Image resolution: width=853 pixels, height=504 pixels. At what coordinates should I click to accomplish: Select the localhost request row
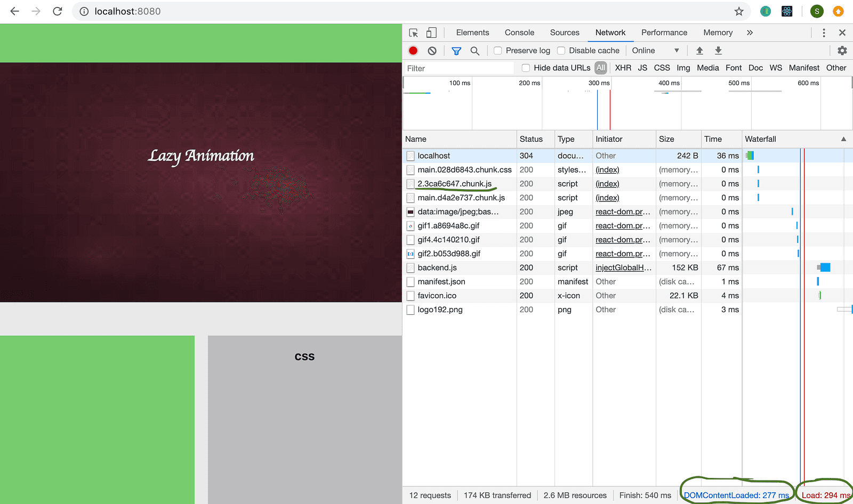point(627,156)
